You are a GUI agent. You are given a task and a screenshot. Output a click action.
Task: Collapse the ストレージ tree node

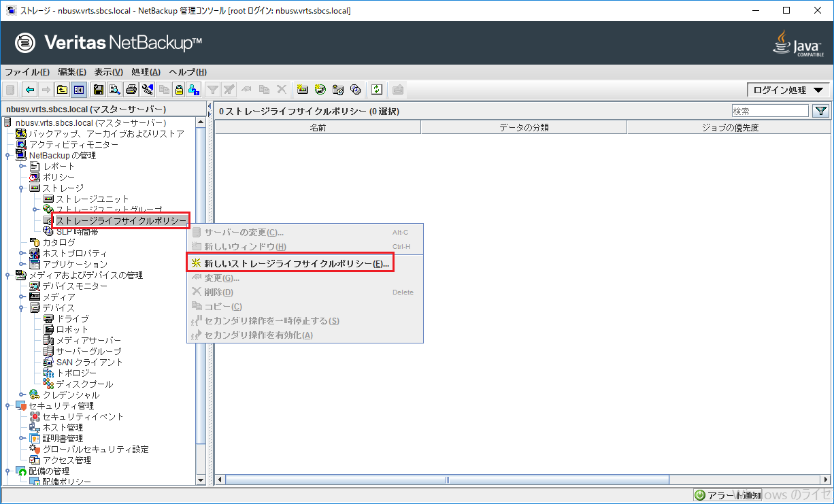click(x=22, y=188)
